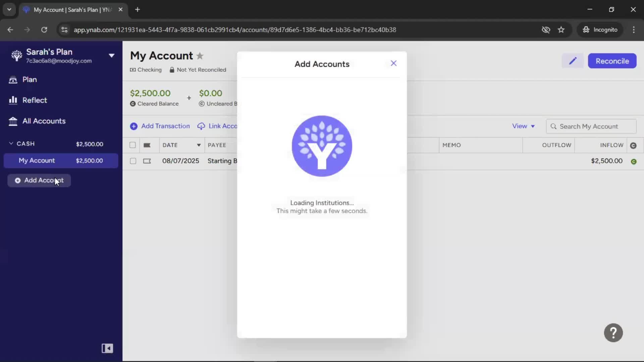The image size is (644, 362).
Task: Click the address bar URL
Action: (x=235, y=30)
